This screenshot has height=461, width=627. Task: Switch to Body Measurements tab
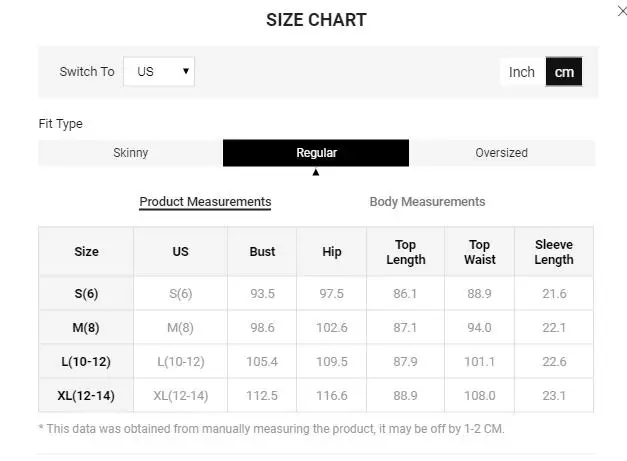427,202
